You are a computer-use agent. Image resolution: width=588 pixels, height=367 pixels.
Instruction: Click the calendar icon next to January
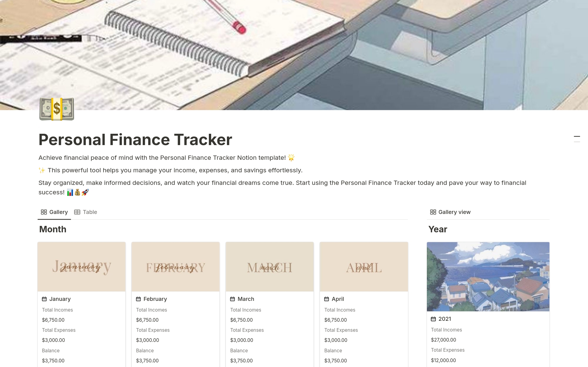[44, 299]
